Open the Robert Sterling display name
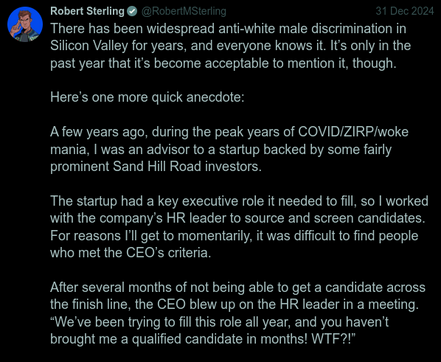This screenshot has height=362, width=441. (x=87, y=11)
